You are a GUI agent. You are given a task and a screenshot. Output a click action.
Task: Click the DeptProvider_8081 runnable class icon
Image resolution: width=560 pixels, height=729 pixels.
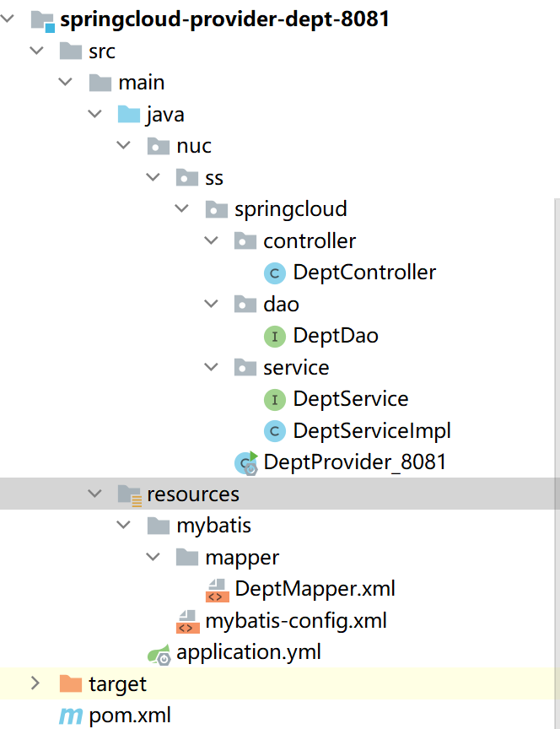tap(245, 462)
